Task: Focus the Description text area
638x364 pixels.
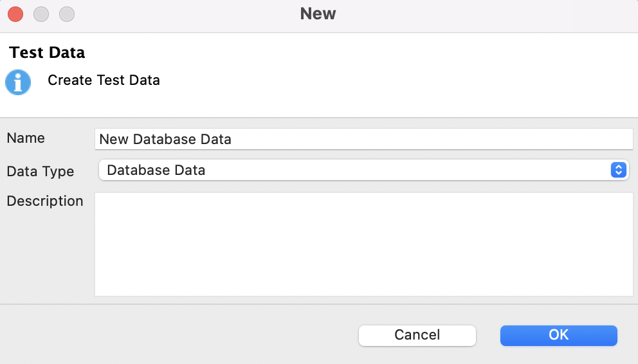Action: [363, 244]
